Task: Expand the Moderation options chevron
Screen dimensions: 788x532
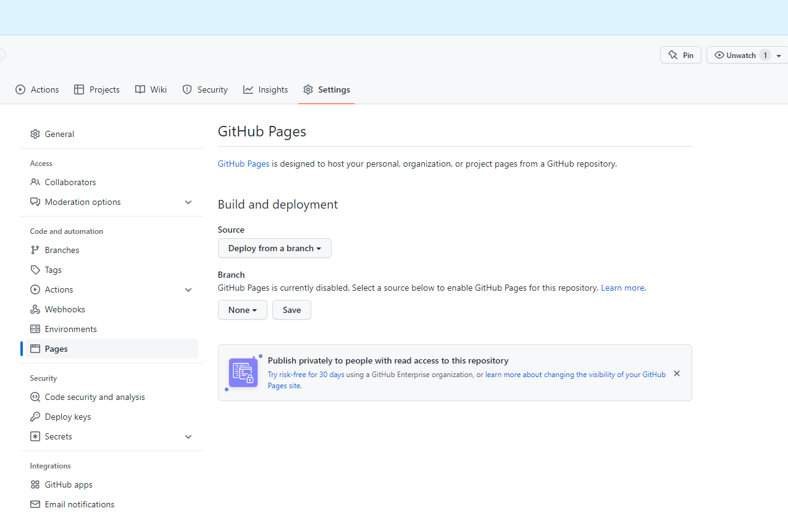Action: tap(188, 202)
